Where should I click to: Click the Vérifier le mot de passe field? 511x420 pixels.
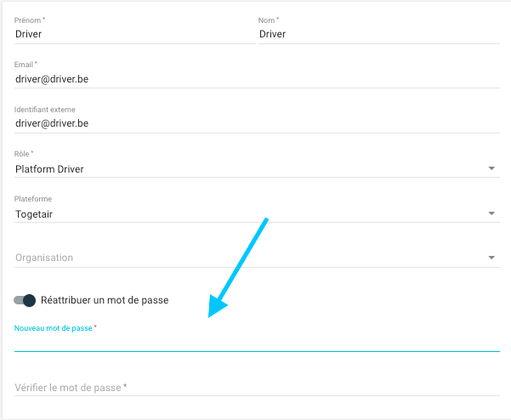point(257,388)
